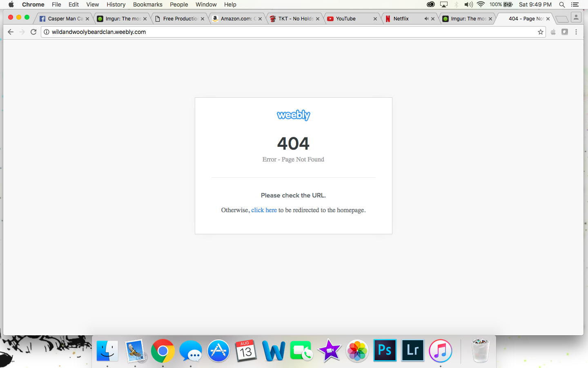The width and height of the screenshot is (588, 368).
Task: Click the volume icon in menu bar
Action: (468, 4)
